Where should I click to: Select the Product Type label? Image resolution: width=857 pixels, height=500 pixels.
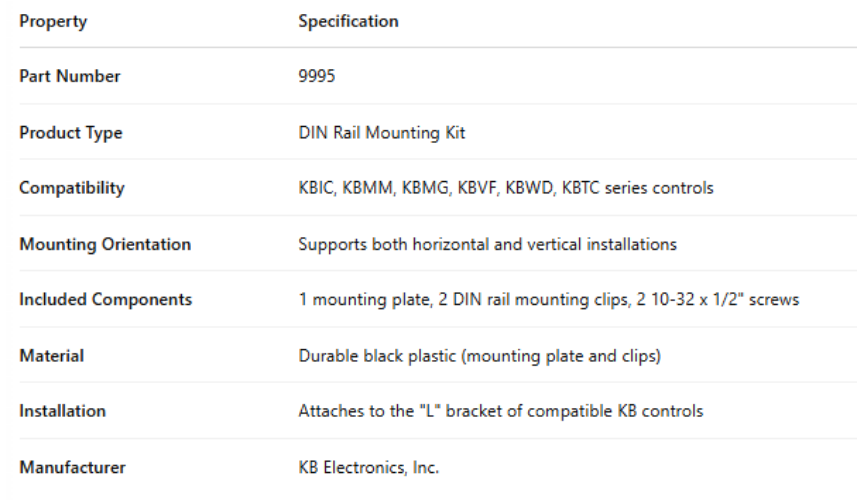(70, 133)
